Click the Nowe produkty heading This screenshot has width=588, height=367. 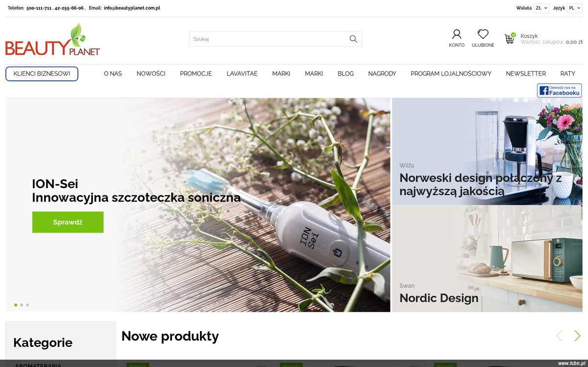[x=170, y=336]
